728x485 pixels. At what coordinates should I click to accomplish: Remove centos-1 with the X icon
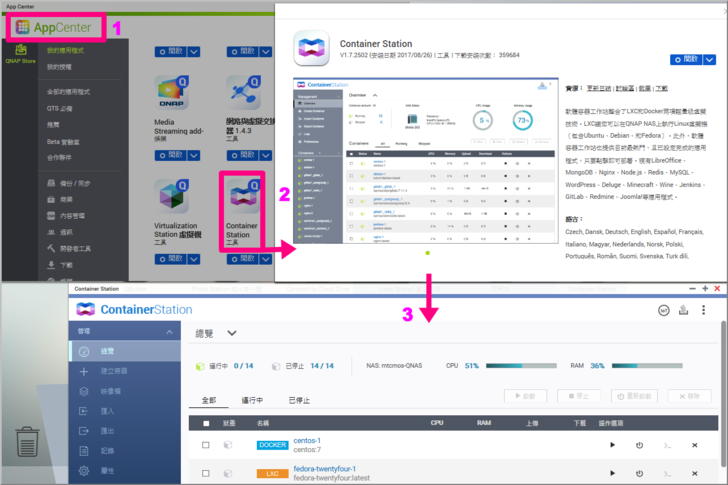pos(695,446)
